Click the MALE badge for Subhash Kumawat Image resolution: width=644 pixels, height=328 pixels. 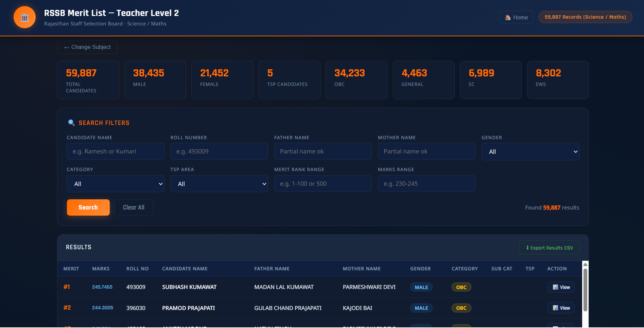[x=421, y=287]
